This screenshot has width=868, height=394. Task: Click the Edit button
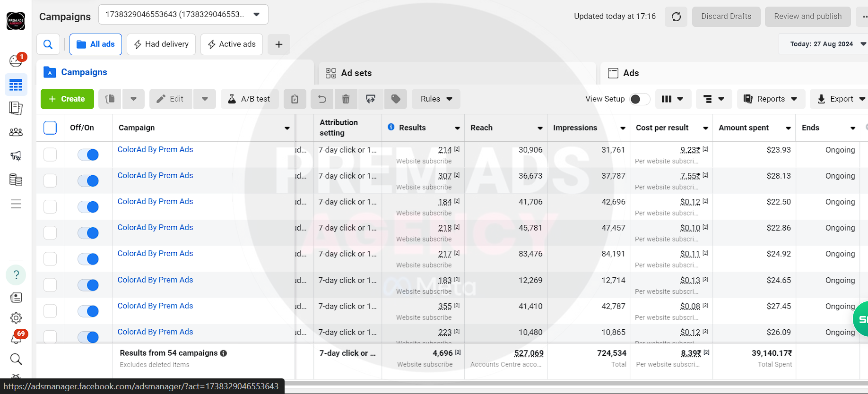(171, 99)
